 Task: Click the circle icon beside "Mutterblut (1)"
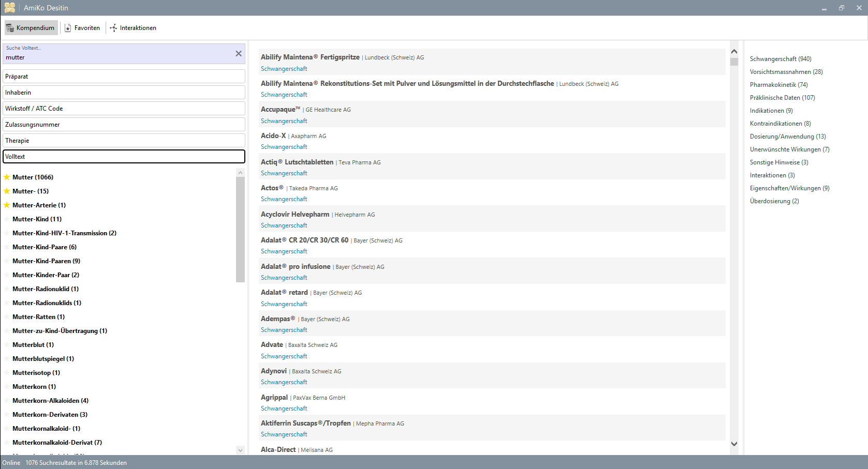pos(7,344)
